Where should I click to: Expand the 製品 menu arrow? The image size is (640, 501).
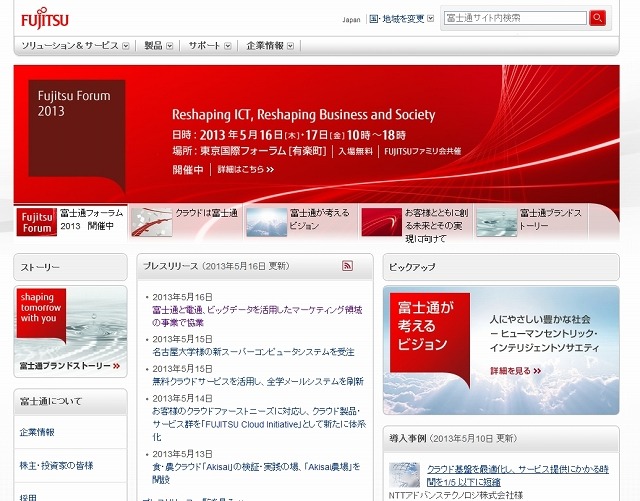[x=169, y=46]
